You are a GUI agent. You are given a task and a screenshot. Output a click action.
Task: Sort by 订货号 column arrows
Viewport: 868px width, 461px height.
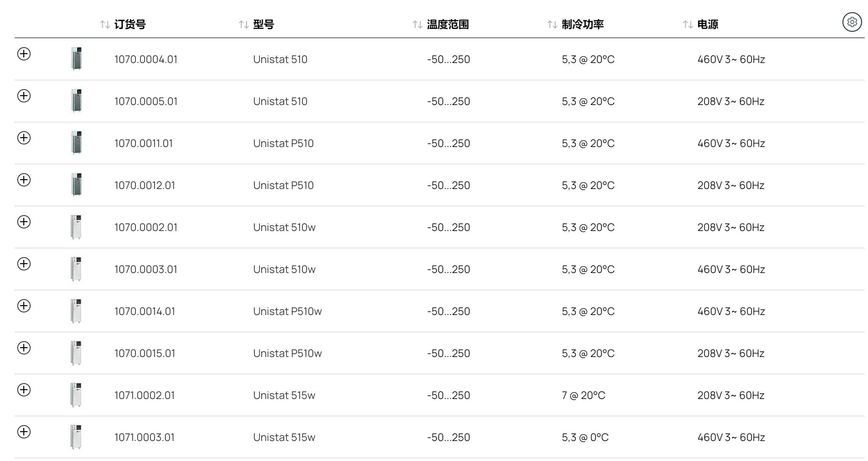pyautogui.click(x=105, y=24)
